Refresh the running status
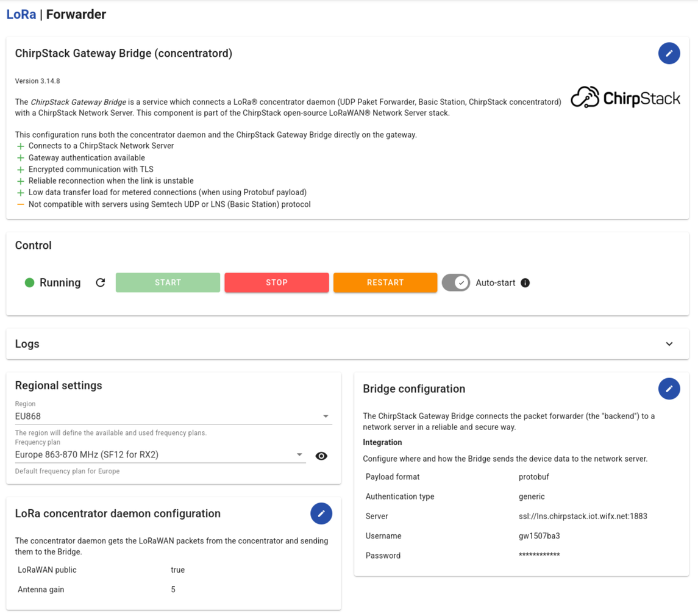This screenshot has height=616, width=698. coord(101,283)
